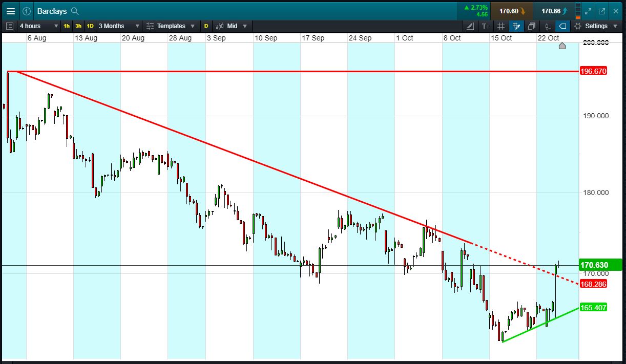This screenshot has width=626, height=364.
Task: Click the 180.000 price axis label
Action: pyautogui.click(x=596, y=192)
